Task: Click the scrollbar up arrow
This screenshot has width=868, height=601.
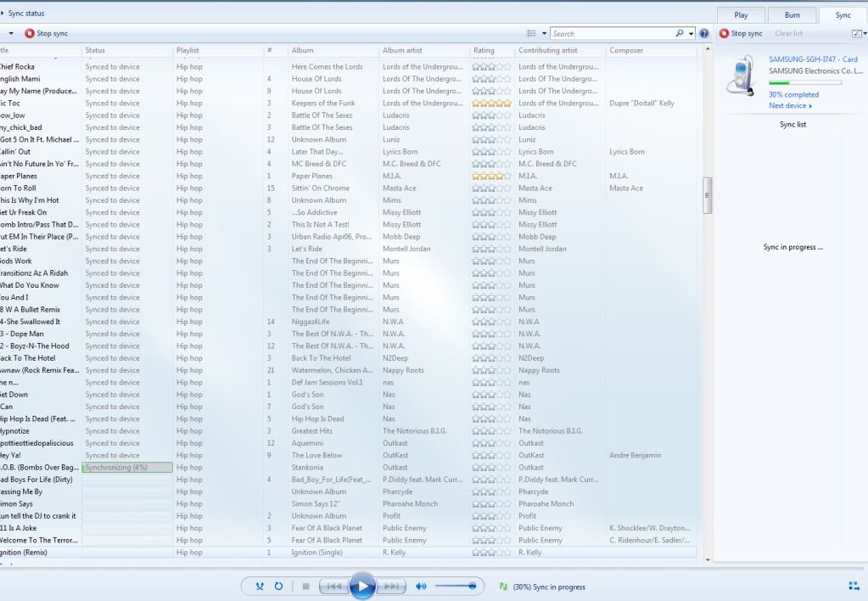Action: click(x=707, y=49)
